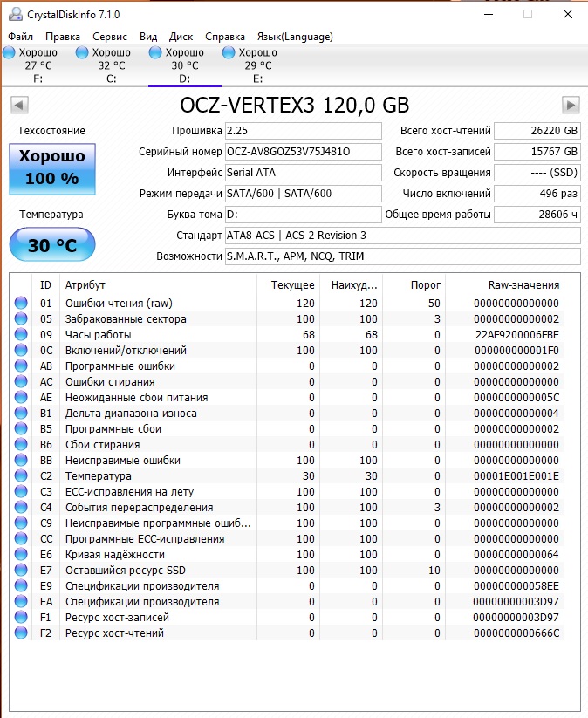
Task: Click status orb for F1 Ресурс хост-записей
Action: (21, 617)
